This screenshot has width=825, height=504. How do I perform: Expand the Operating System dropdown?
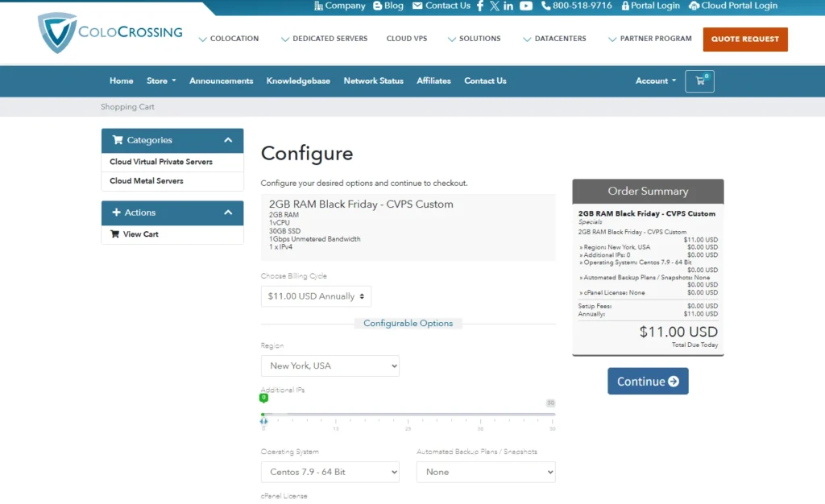point(330,472)
